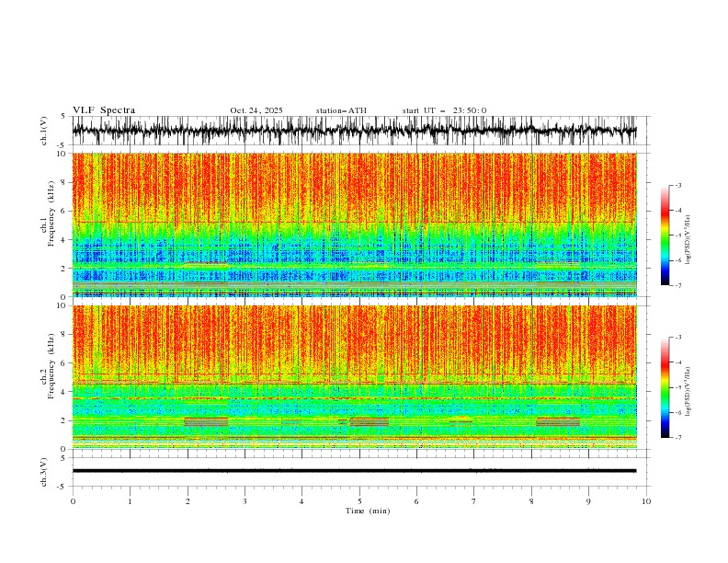The width and height of the screenshot is (728, 563).
Task: Click the "Time (min)" axis label
Action: point(368,511)
